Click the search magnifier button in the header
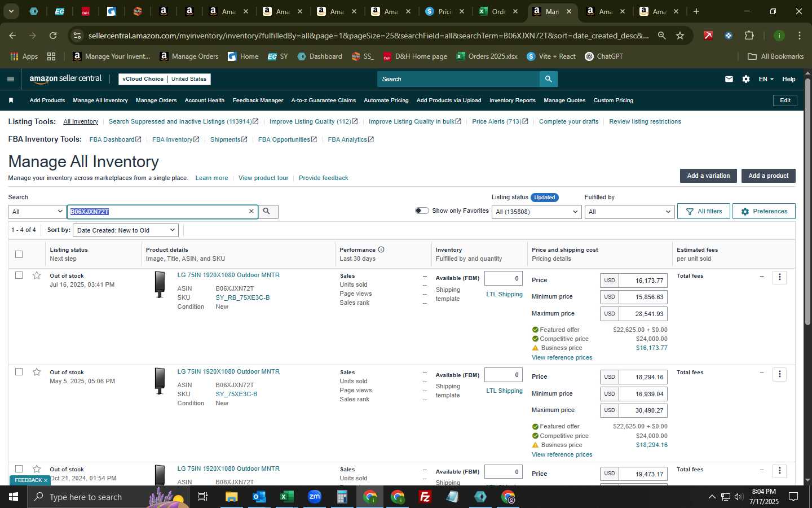This screenshot has width=812, height=508. click(548, 79)
